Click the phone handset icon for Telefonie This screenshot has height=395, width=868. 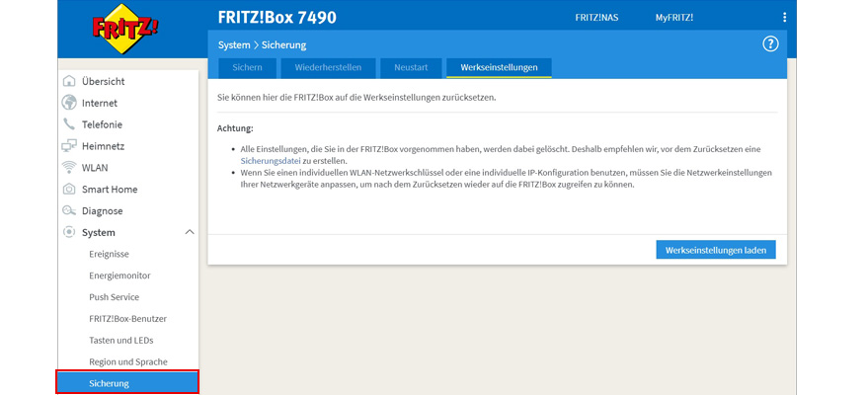point(69,124)
